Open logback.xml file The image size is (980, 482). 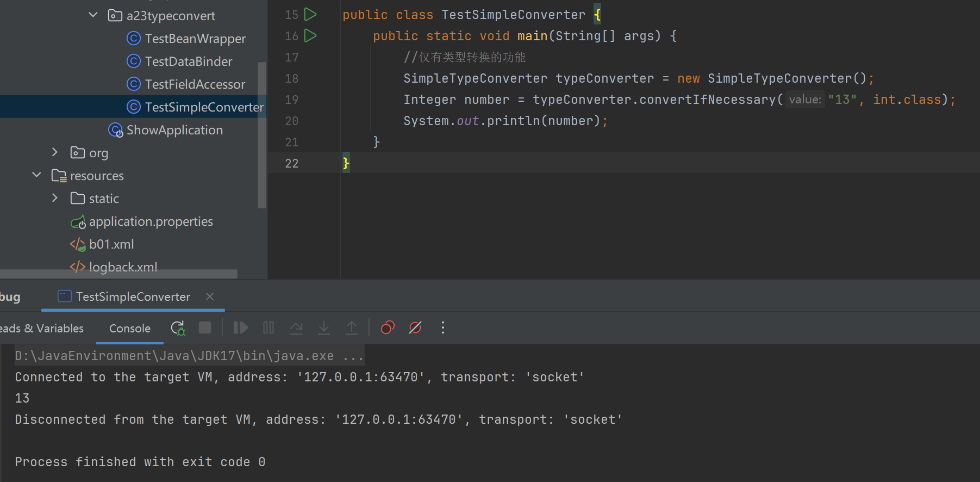(x=123, y=267)
